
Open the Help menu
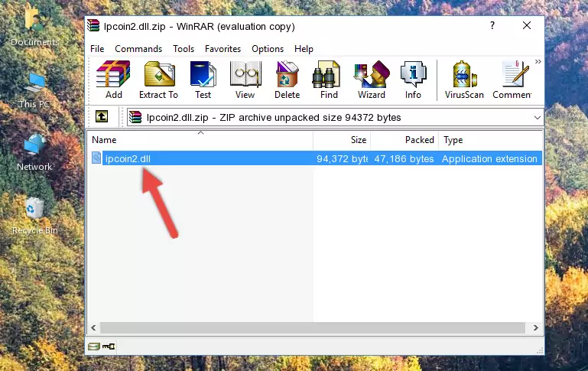pyautogui.click(x=304, y=49)
